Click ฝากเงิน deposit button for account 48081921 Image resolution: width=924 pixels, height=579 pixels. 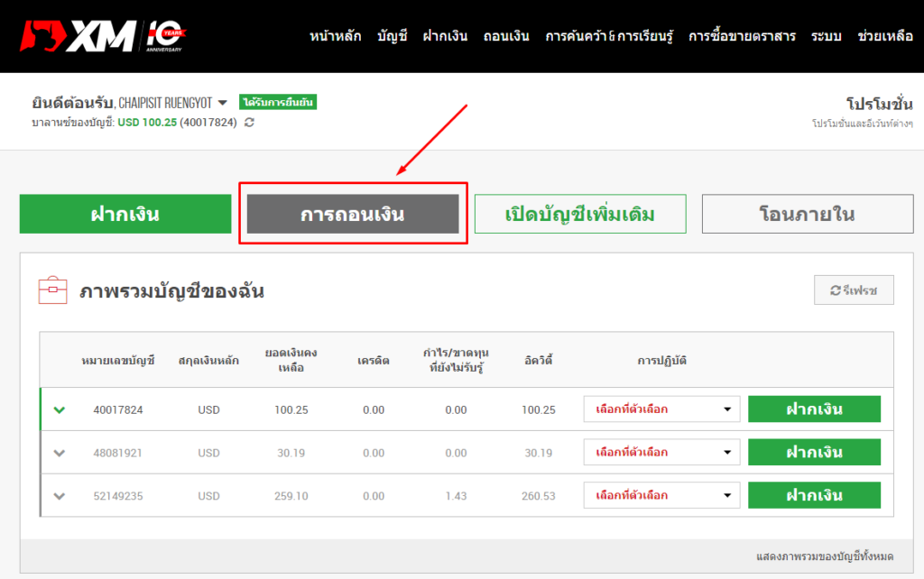click(813, 452)
